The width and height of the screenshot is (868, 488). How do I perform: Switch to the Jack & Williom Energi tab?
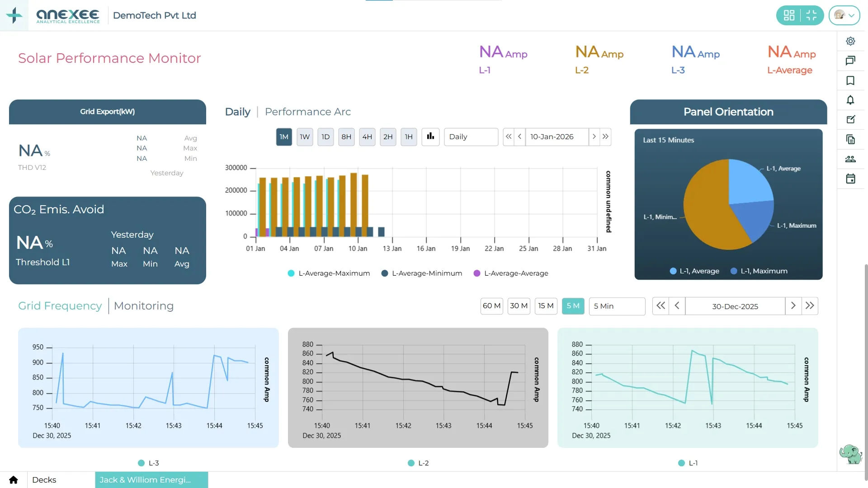[151, 480]
